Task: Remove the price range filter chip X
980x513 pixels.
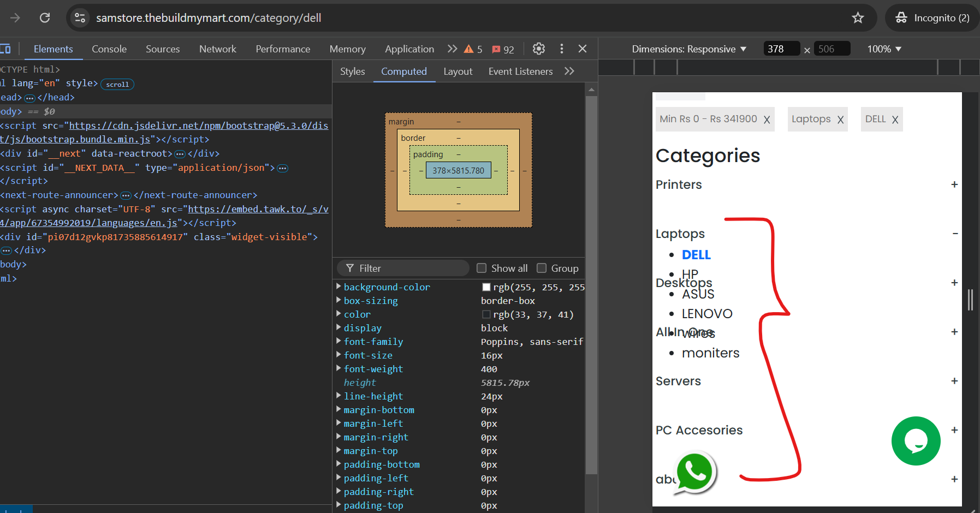Action: 767,120
